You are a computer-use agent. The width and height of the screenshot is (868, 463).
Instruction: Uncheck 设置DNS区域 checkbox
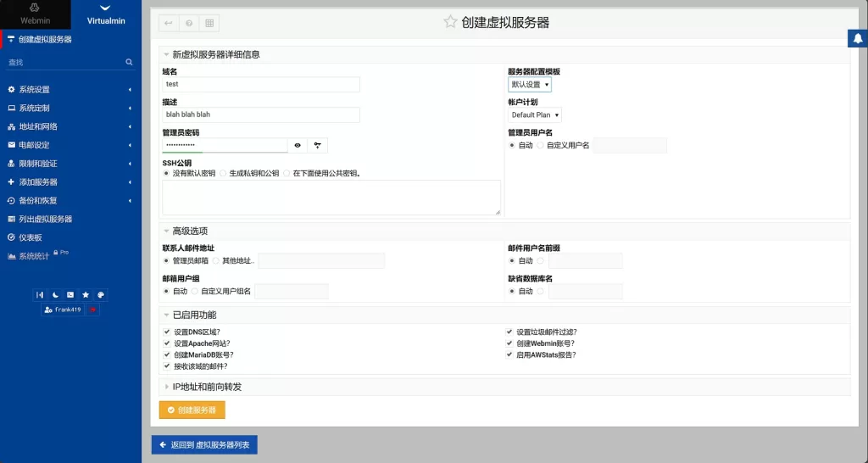click(x=167, y=332)
